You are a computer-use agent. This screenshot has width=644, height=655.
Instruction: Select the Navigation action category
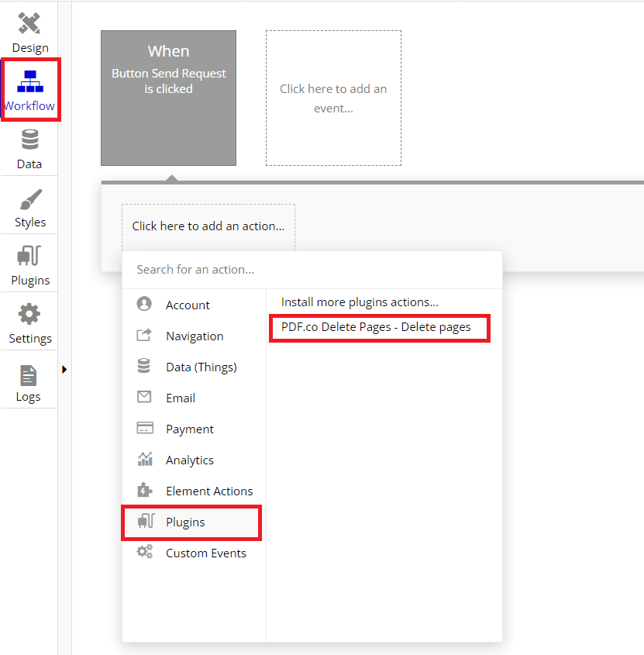pyautogui.click(x=194, y=336)
